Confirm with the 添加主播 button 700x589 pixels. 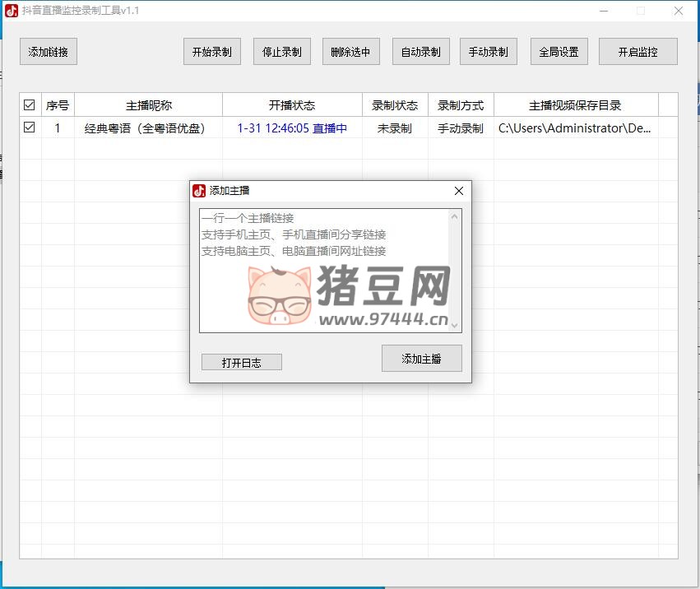(421, 359)
